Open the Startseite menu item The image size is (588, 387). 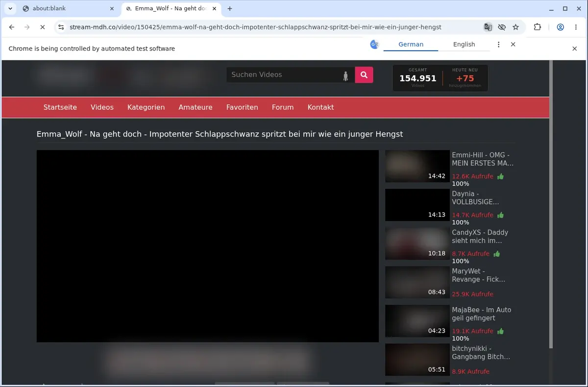pos(60,107)
